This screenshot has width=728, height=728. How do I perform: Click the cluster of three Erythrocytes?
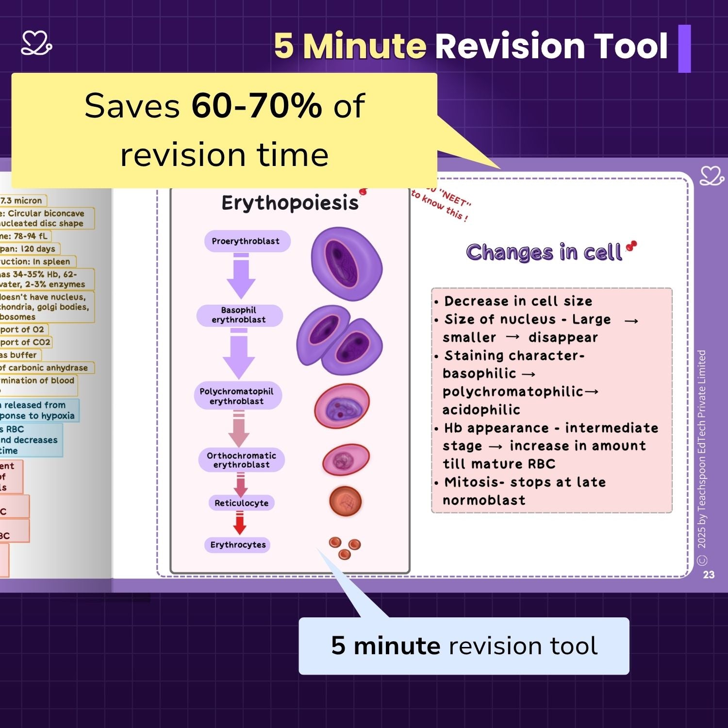tap(345, 547)
